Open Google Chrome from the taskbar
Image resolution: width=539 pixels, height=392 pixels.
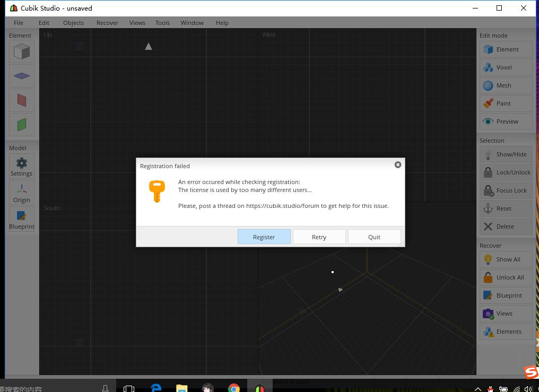[x=234, y=388]
